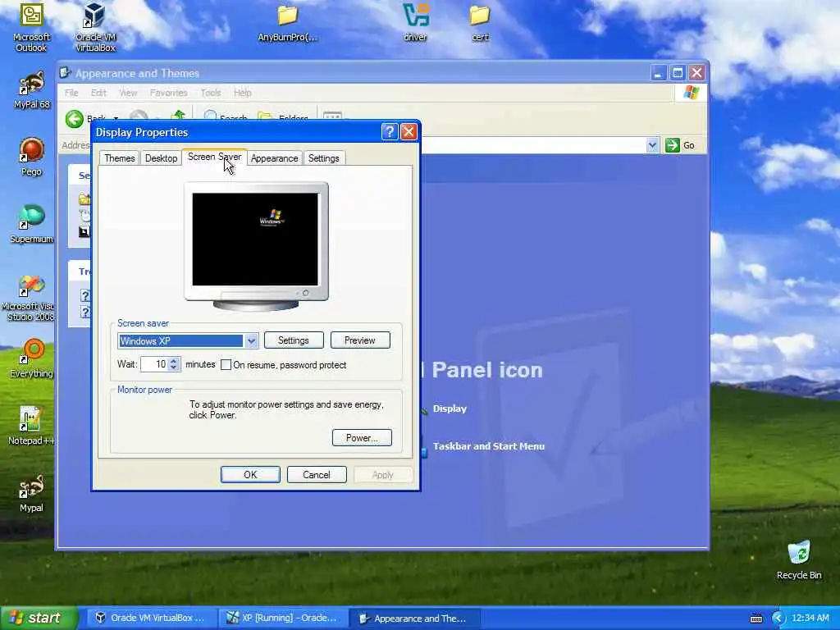Increase the Wait minutes spinner
Screen dimensions: 840x630
click(x=174, y=361)
